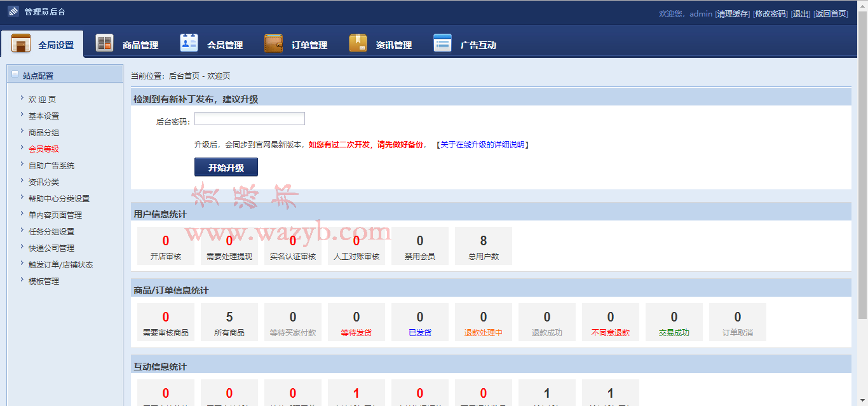Click the 全局设置 storefront icon
This screenshot has width=868, height=406.
tap(21, 43)
